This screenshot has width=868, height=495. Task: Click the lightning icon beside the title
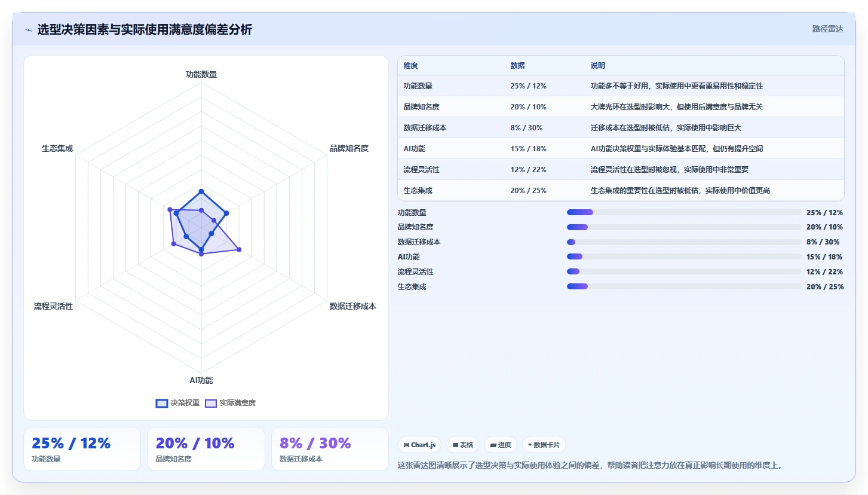pyautogui.click(x=28, y=30)
